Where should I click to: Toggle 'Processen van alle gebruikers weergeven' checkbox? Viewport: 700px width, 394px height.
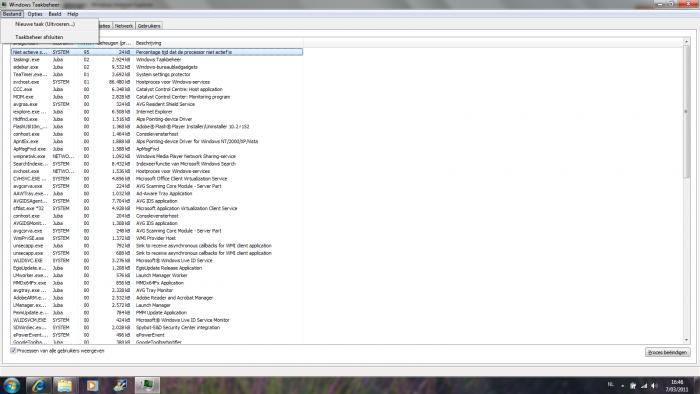pos(13,351)
